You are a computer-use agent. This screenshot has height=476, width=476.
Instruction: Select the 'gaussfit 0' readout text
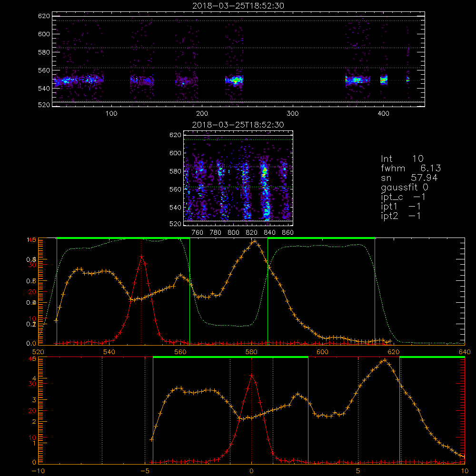tap(405, 187)
